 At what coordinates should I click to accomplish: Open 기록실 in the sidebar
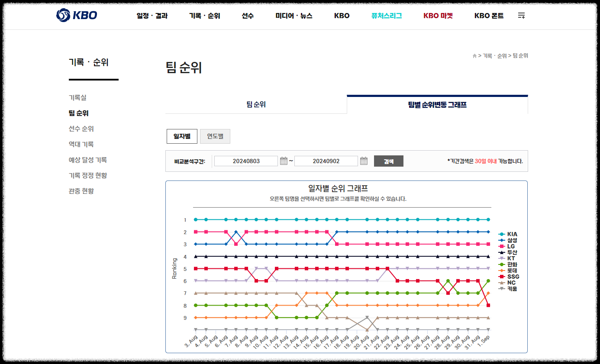pyautogui.click(x=77, y=98)
